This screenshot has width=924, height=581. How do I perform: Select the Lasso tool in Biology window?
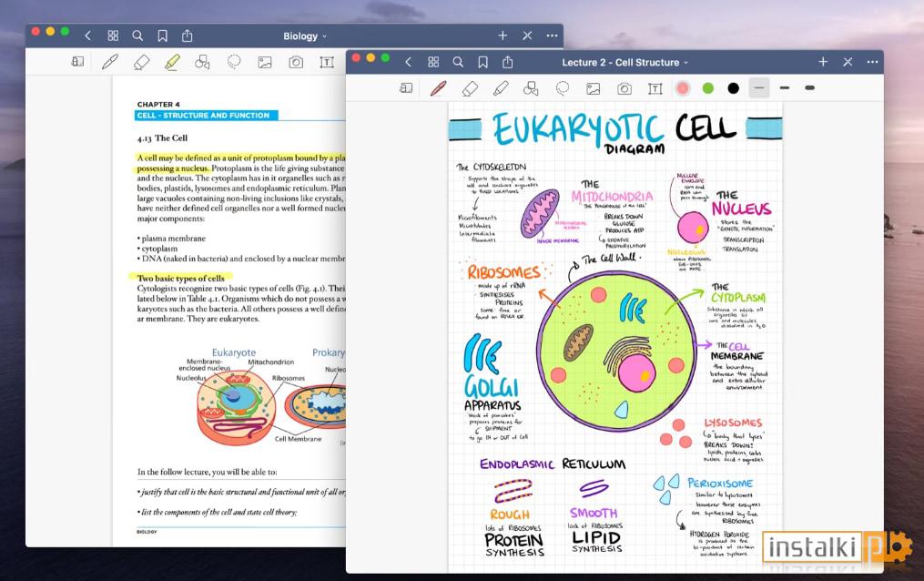click(234, 62)
